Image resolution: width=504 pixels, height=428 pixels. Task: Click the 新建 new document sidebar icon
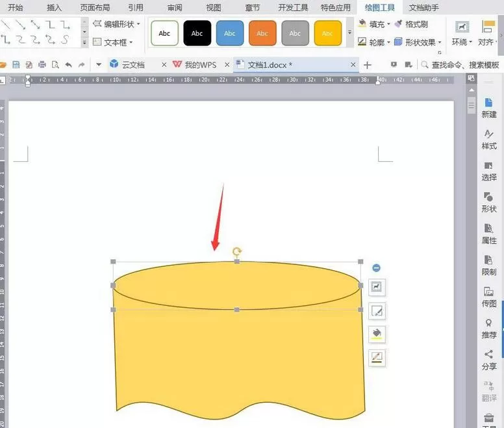click(488, 108)
